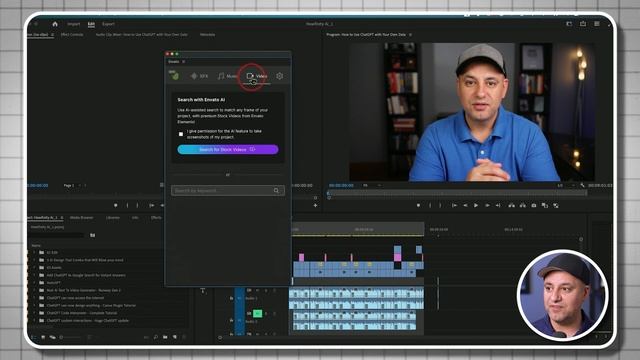Select the Type tool in the toolbar

tap(203, 291)
